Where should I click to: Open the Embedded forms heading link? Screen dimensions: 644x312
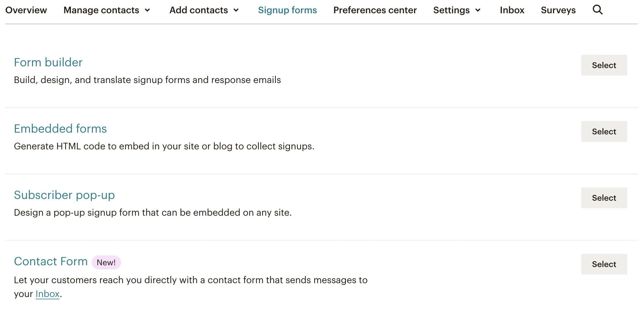60,129
